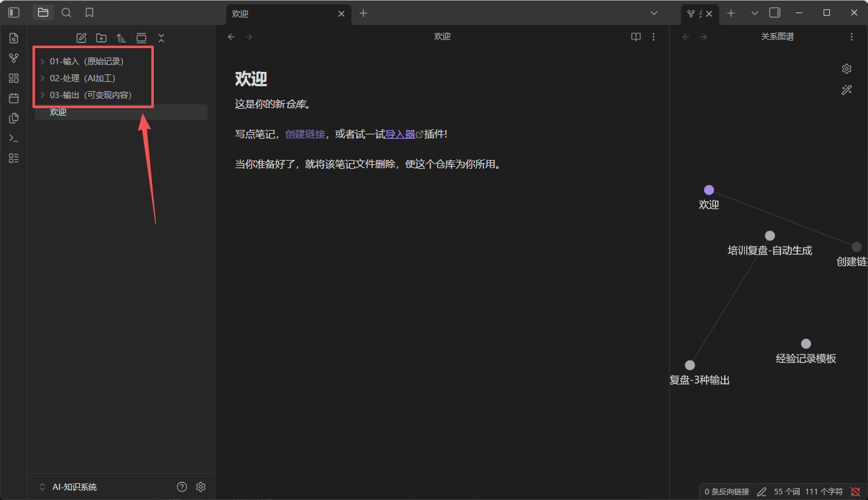Insert template via the ribbon files icon
This screenshot has width=868, height=500.
point(14,118)
